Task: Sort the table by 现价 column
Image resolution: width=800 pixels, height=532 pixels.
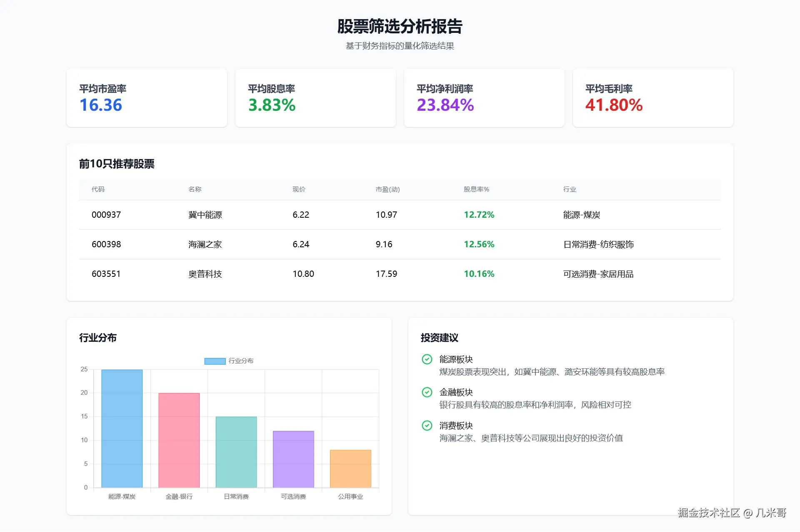Action: [x=299, y=189]
